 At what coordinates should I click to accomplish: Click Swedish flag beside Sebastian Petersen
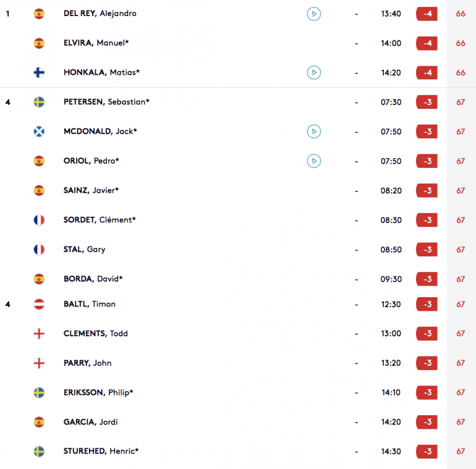pyautogui.click(x=39, y=102)
